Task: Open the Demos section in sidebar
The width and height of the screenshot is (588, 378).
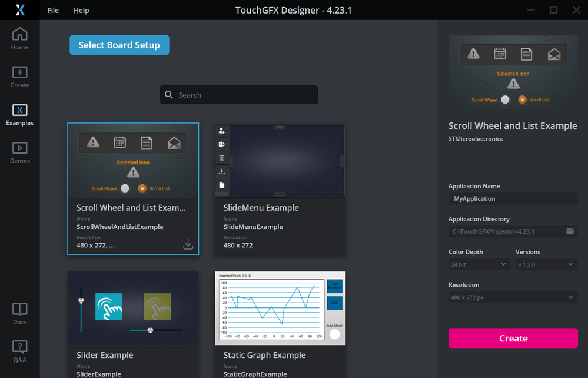Action: click(19, 152)
